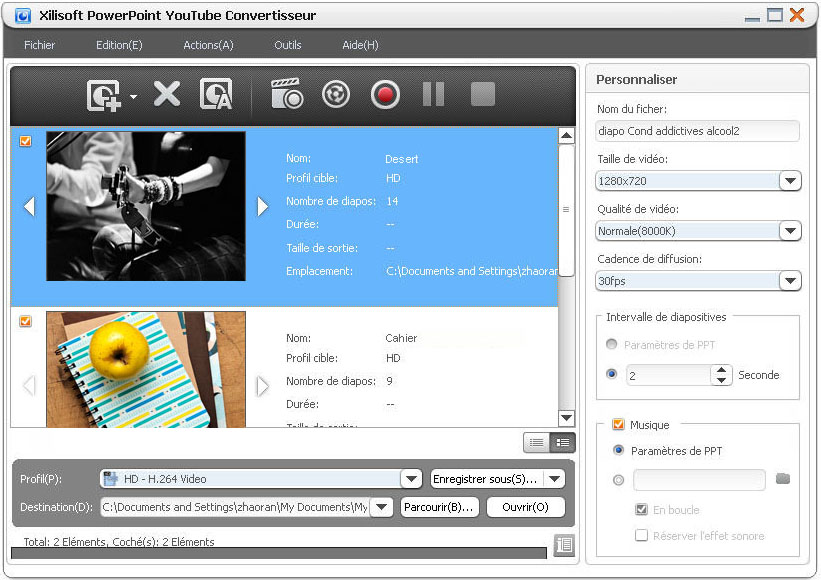Expand the Cadence de diffusion dropdown
Viewport: 821px width, 580px height.
click(x=790, y=281)
